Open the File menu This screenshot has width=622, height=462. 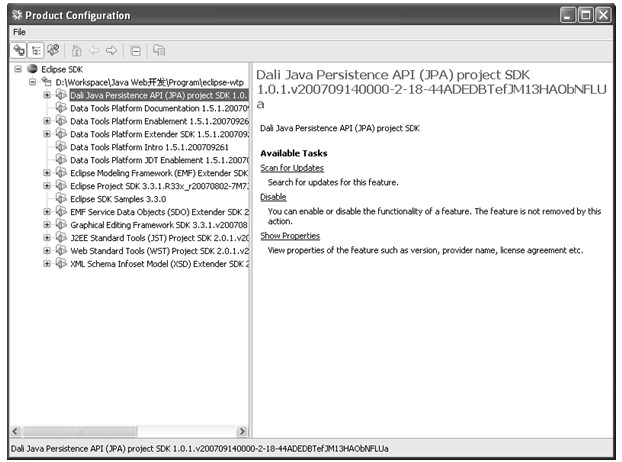tap(19, 32)
